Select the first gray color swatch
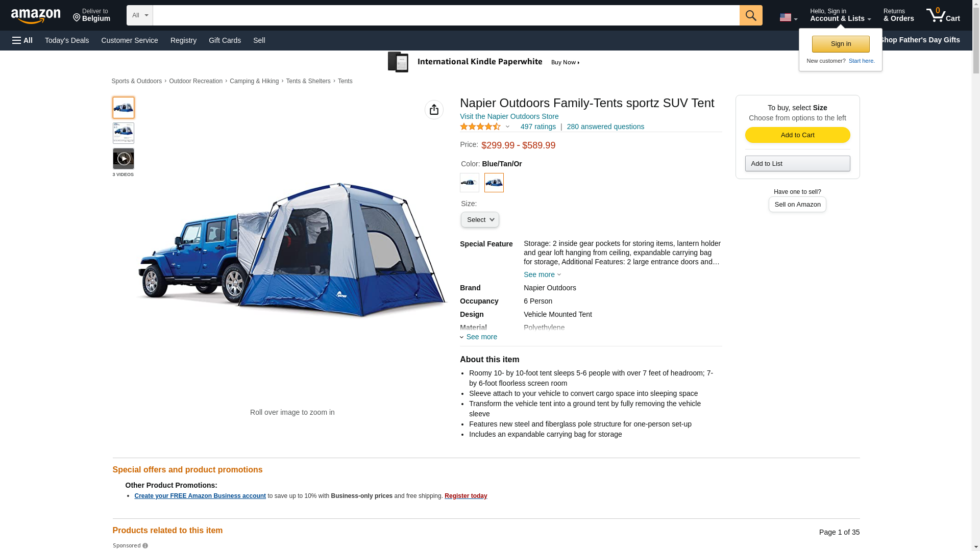The height and width of the screenshot is (551, 980). point(469,183)
